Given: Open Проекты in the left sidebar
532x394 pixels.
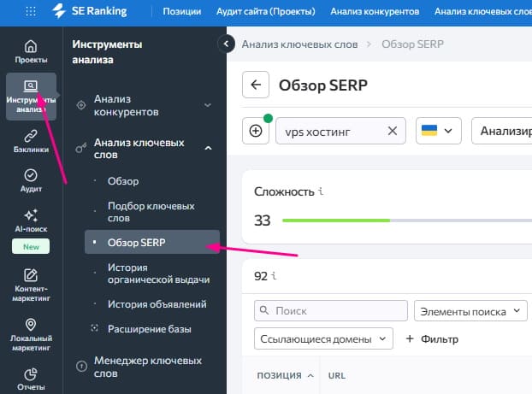Looking at the screenshot, I should point(31,51).
